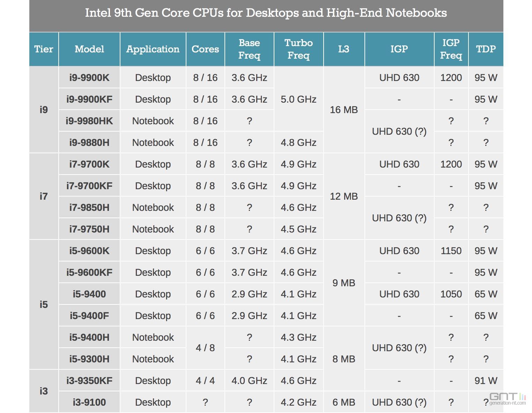Select the '4 / 4' cores cell
The width and height of the screenshot is (532, 413).
click(x=205, y=381)
